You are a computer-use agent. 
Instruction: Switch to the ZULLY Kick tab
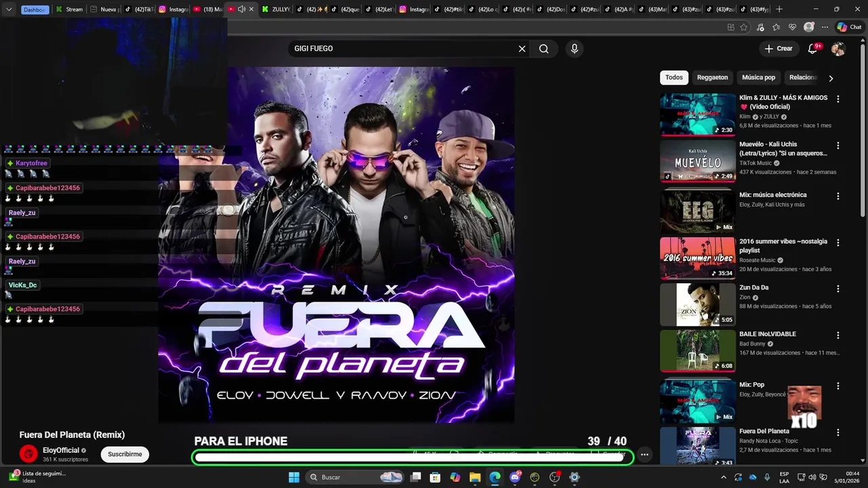point(275,9)
